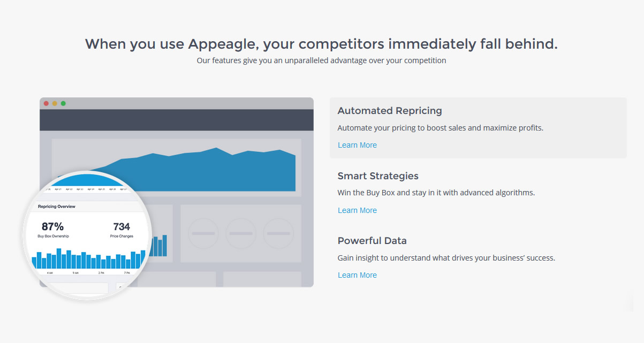
Task: Select the first circular placeholder icon
Action: [x=203, y=233]
